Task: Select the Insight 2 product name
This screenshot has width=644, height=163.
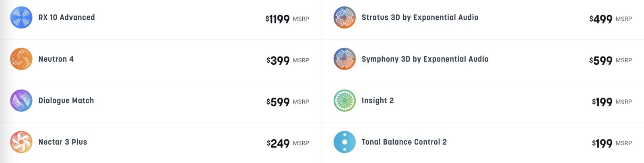Action: [x=378, y=100]
